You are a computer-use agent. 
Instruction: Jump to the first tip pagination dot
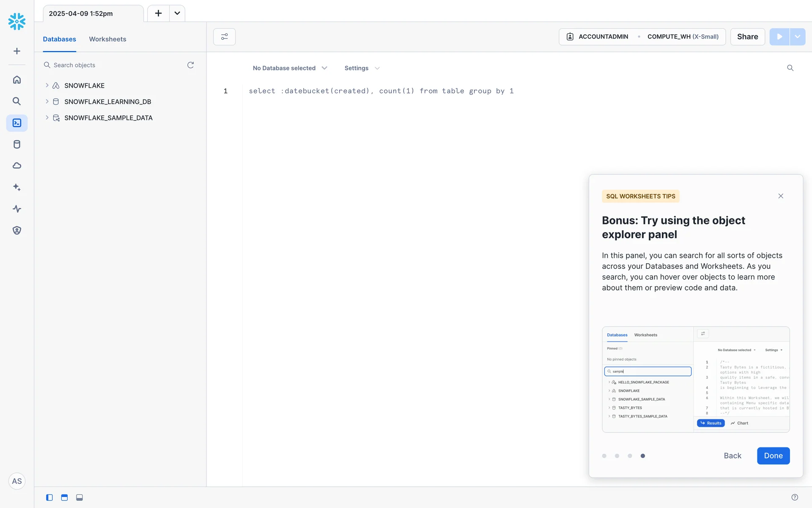[x=604, y=456]
